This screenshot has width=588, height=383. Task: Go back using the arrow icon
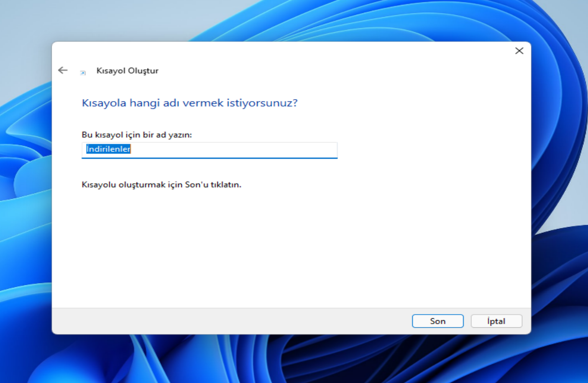(x=63, y=70)
